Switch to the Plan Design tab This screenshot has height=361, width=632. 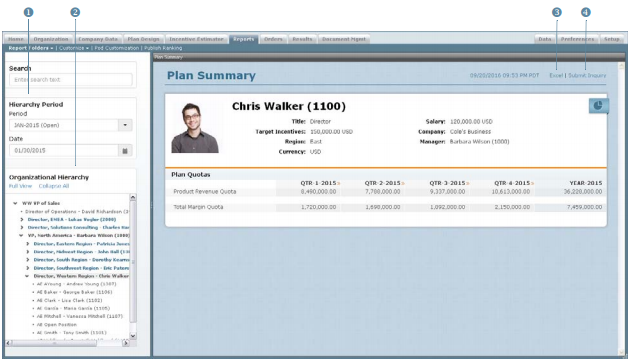pyautogui.click(x=143, y=39)
